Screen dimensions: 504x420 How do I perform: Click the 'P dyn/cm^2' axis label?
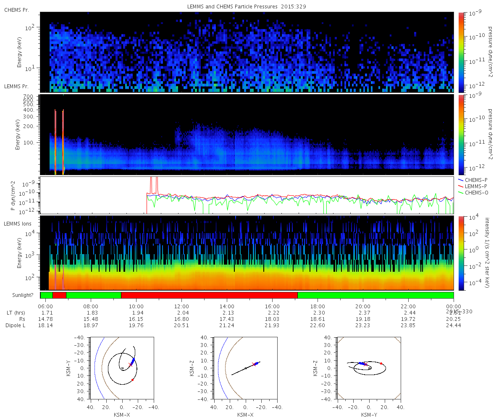pos(13,196)
